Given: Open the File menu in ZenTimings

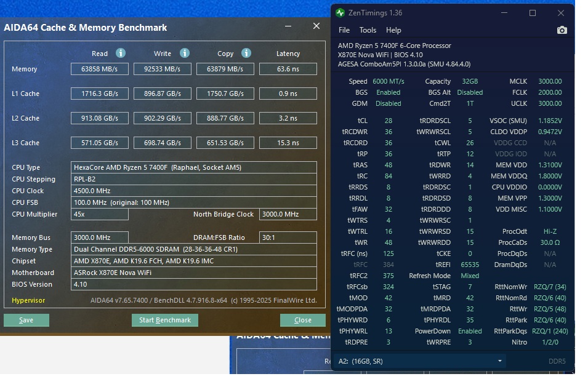Looking at the screenshot, I should 344,30.
